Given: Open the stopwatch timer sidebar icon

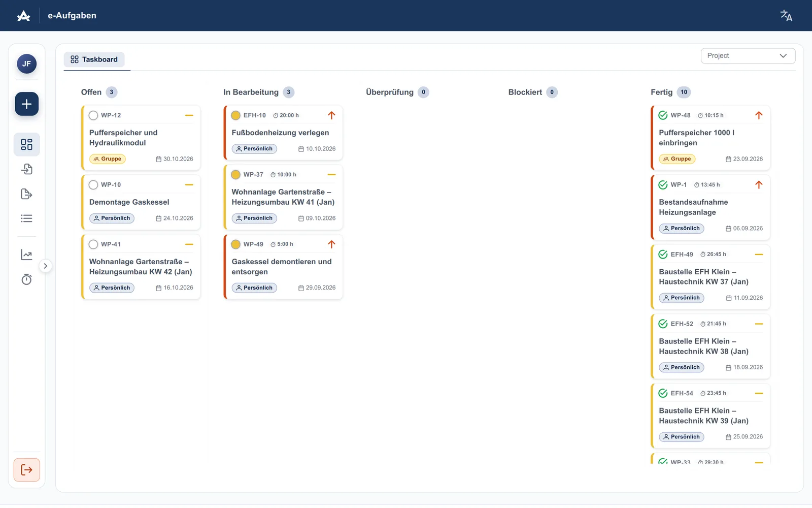Looking at the screenshot, I should point(26,279).
